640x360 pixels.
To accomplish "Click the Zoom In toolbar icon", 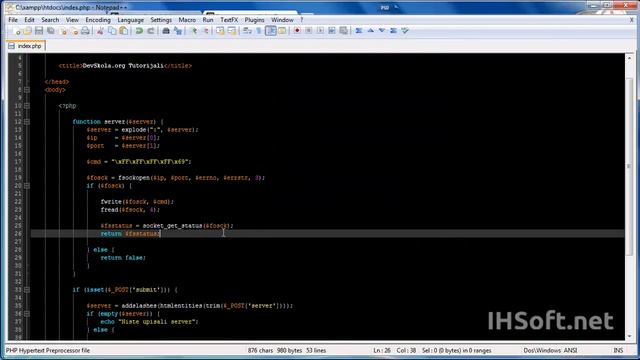I will point(194,31).
